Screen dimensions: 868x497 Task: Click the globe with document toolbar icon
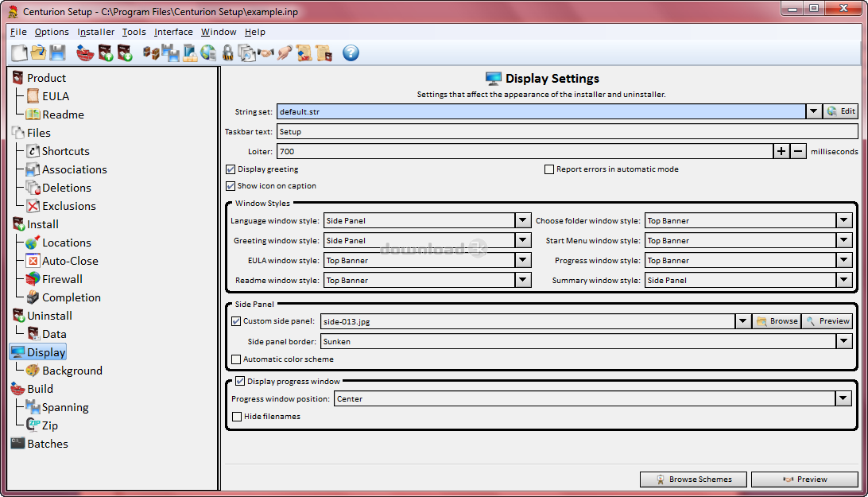tap(208, 53)
